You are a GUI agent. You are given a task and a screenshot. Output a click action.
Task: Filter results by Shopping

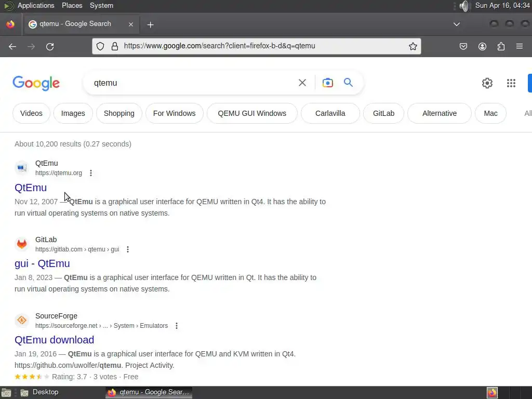click(119, 113)
